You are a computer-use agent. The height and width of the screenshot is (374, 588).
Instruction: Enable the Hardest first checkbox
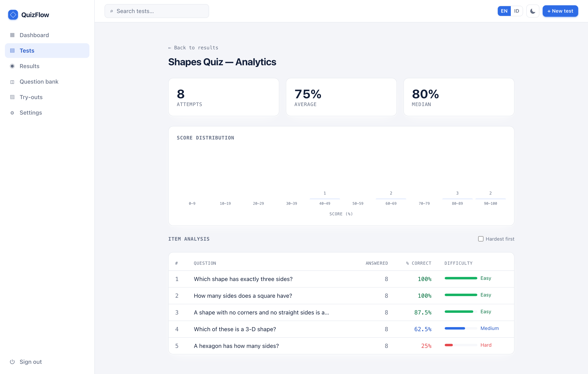(481, 239)
